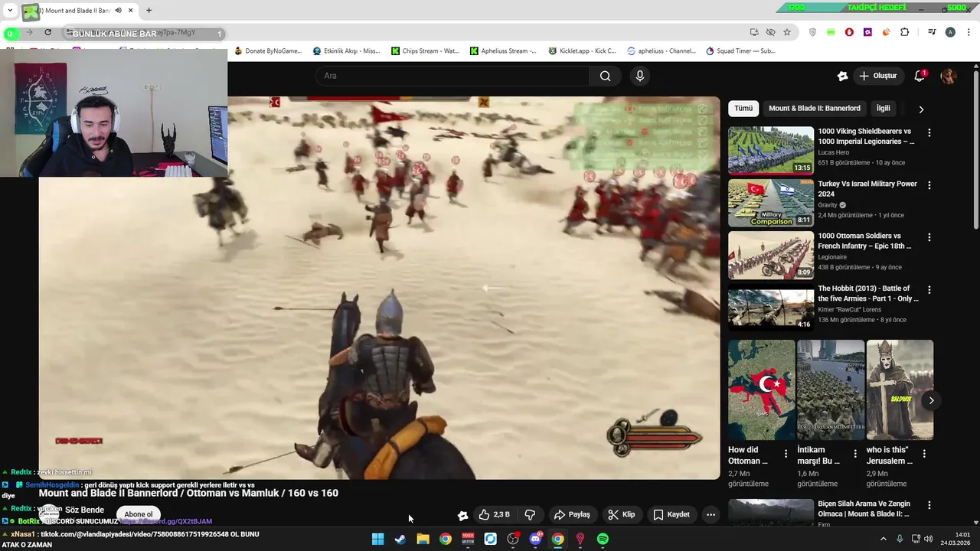Open the Chips Stream bookmark
980x551 pixels.
point(425,51)
